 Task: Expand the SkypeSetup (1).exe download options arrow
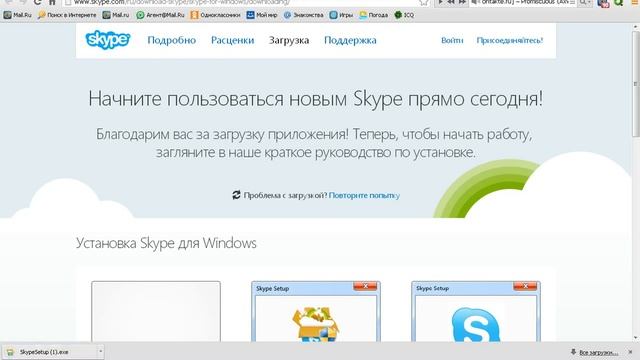click(x=100, y=351)
